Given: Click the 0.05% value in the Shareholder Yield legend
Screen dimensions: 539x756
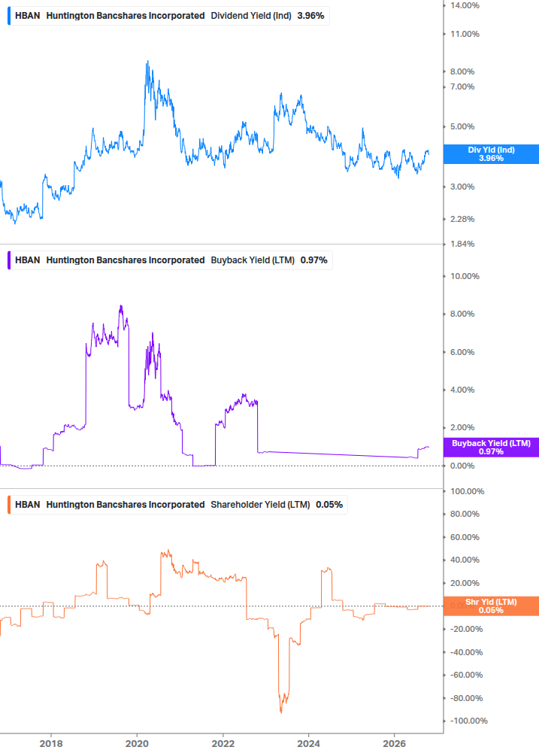Looking at the screenshot, I should click(x=329, y=505).
